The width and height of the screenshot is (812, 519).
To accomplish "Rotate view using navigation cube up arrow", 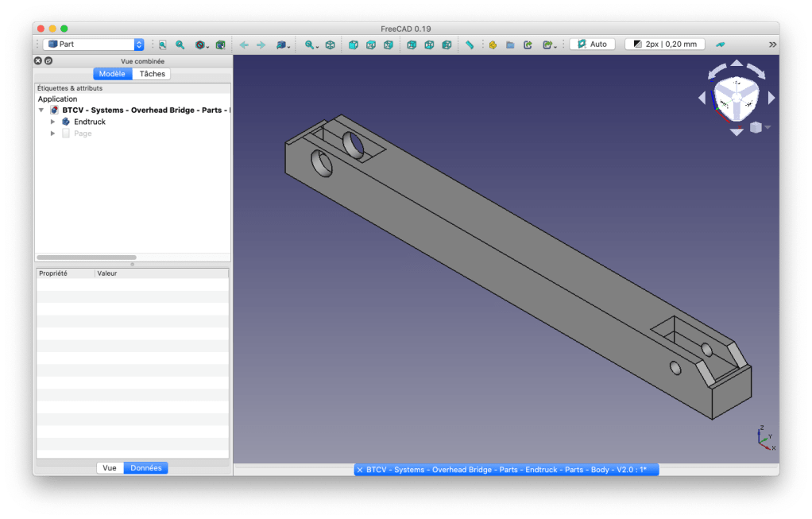I will 737,64.
